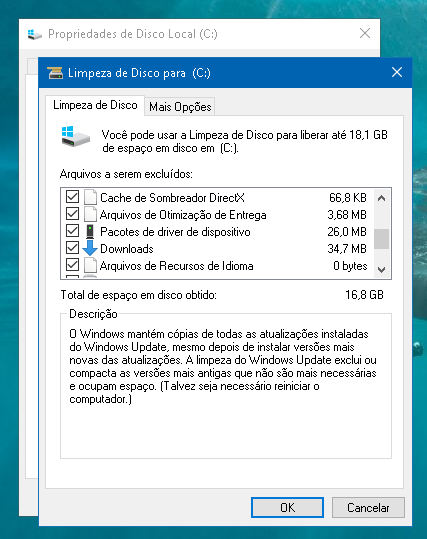Click the file list scroll down arrow
Image resolution: width=427 pixels, height=539 pixels.
coord(381,270)
